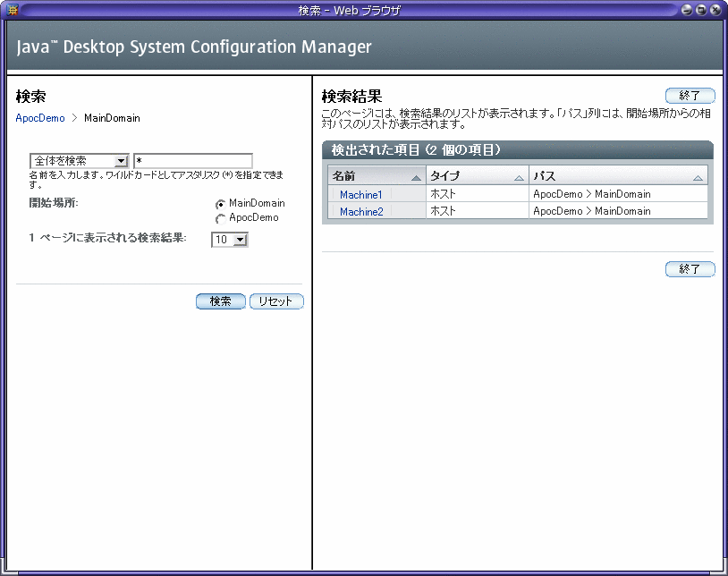The image size is (728, 576).
Task: Click the タイプ column header
Action: tap(478, 175)
